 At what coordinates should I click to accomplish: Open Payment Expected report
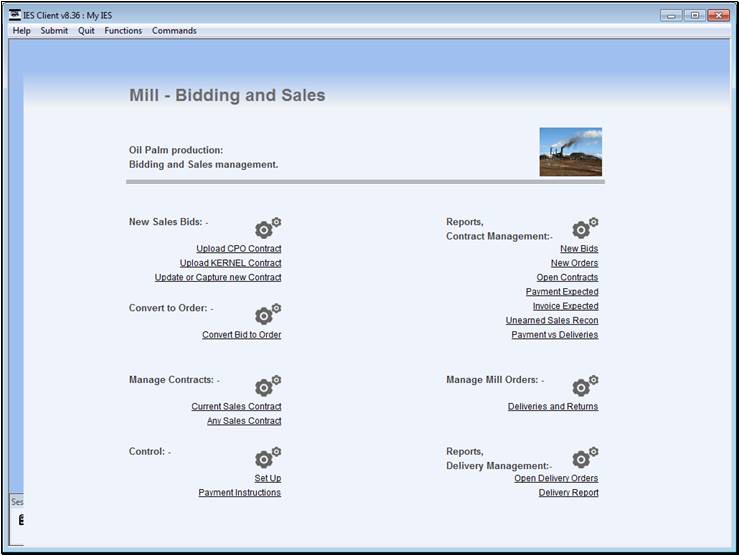[562, 292]
